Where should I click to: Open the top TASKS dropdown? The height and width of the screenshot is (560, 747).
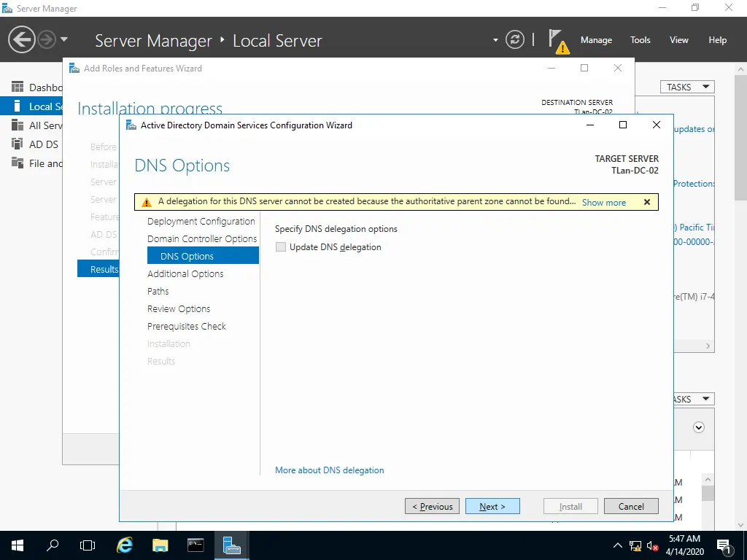tap(687, 87)
